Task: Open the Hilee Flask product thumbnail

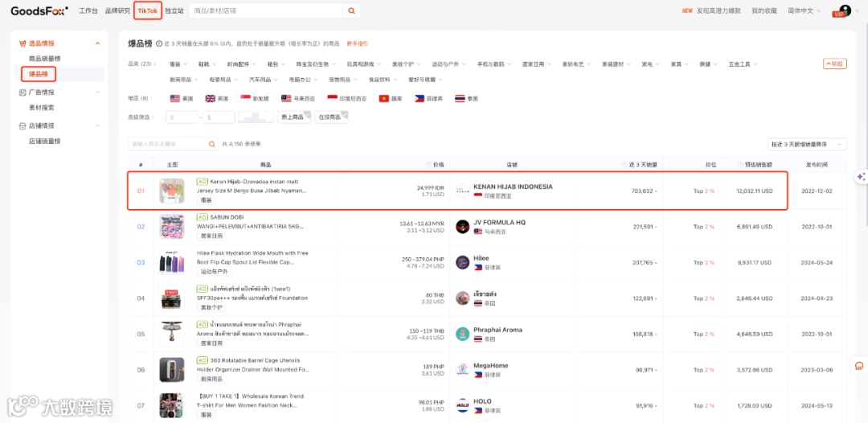Action: 172,262
